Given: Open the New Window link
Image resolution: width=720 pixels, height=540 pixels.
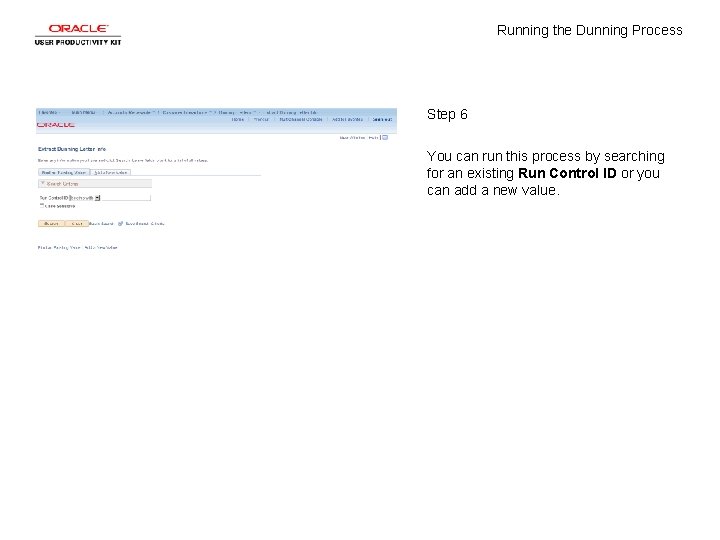Looking at the screenshot, I should tap(352, 138).
